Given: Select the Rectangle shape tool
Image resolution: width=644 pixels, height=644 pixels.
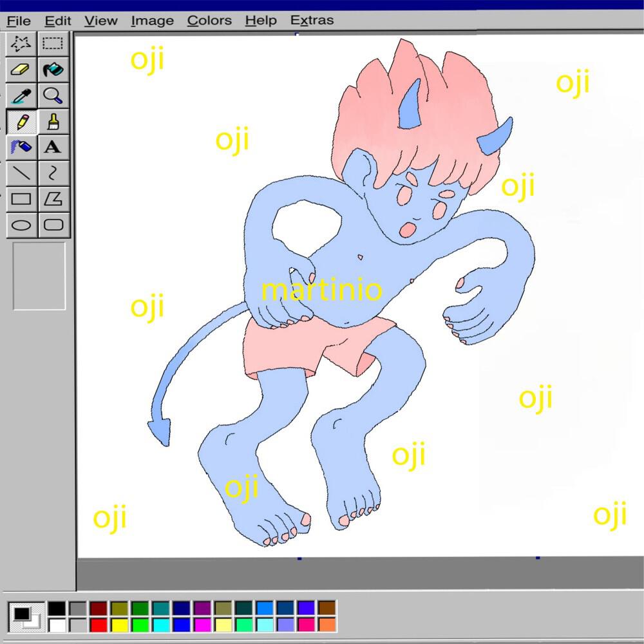Looking at the screenshot, I should [x=21, y=199].
